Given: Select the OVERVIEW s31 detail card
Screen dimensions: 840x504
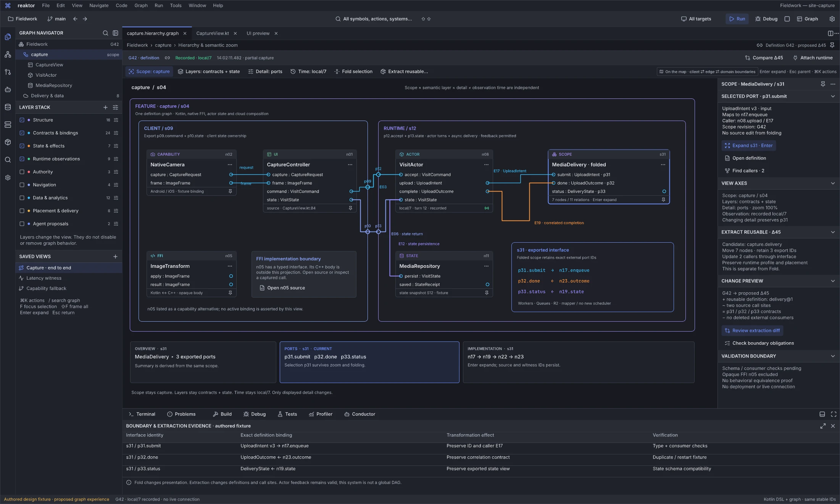Looking at the screenshot, I should (203, 362).
